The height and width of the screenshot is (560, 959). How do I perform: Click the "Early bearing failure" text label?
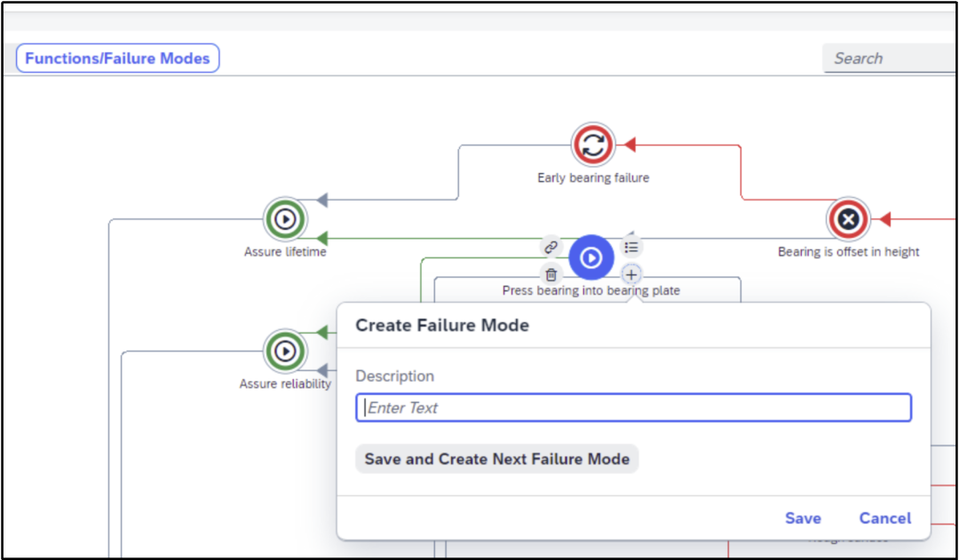tap(593, 177)
